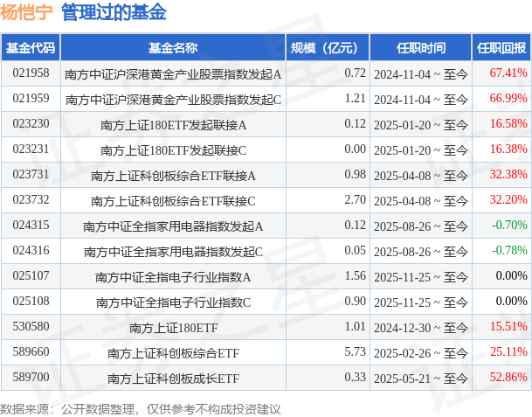Select fund code 023231
The height and width of the screenshot is (417, 532).
[x=31, y=149]
